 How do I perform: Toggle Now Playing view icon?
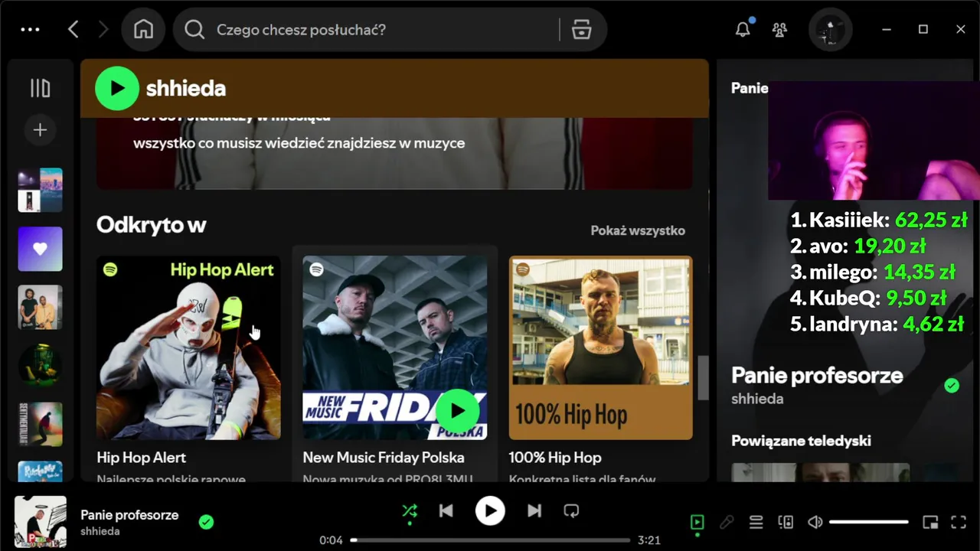tap(697, 522)
